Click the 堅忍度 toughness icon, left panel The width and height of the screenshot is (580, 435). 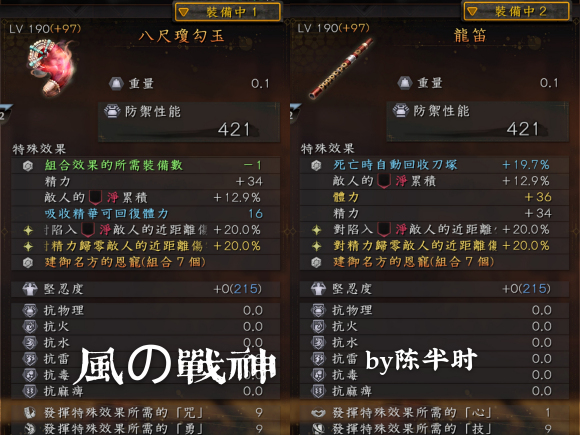pyautogui.click(x=30, y=289)
